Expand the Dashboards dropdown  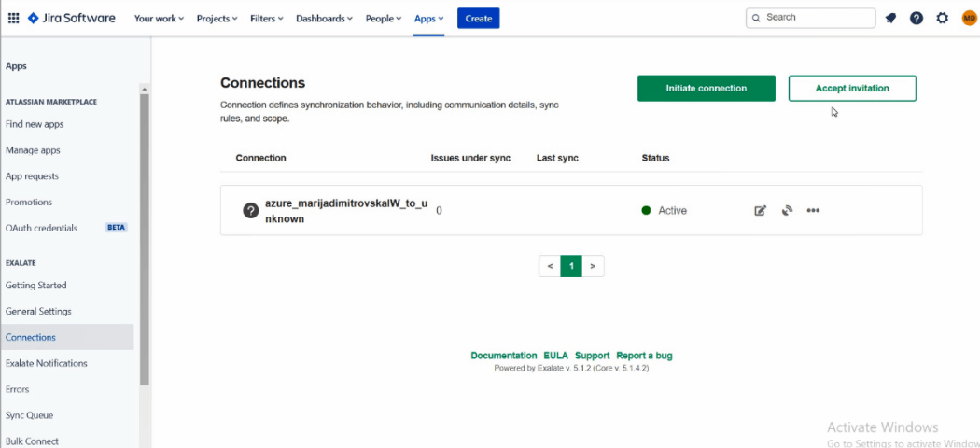(x=325, y=19)
